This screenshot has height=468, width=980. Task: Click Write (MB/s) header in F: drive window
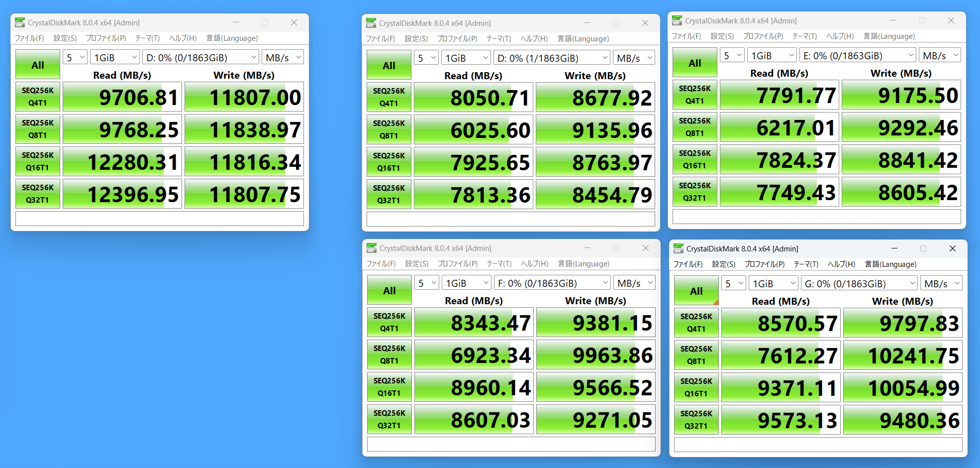(x=596, y=300)
